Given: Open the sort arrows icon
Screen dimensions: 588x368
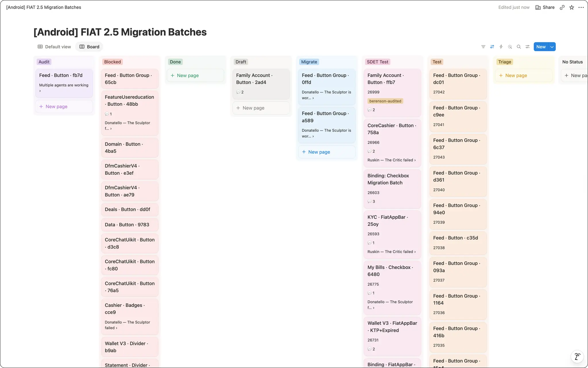Looking at the screenshot, I should tap(492, 47).
